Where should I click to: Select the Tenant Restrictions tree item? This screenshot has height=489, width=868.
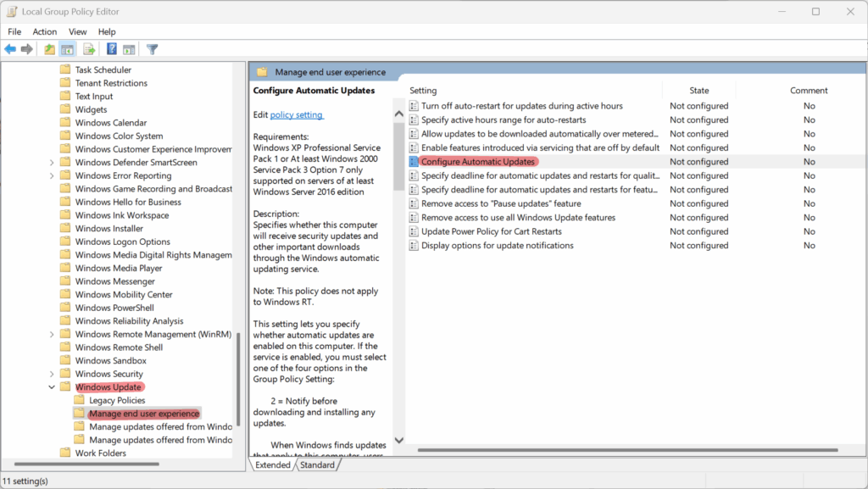point(111,83)
